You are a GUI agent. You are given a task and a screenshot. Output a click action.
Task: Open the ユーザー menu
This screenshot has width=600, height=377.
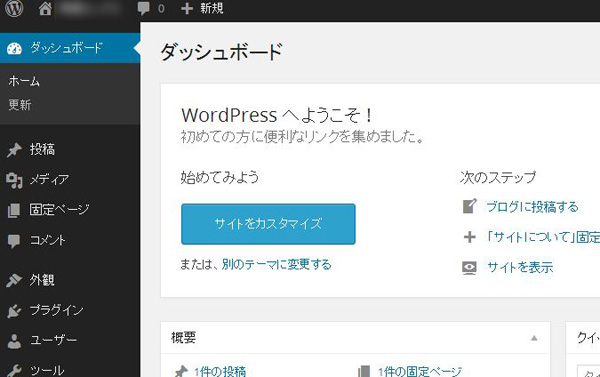pos(54,340)
